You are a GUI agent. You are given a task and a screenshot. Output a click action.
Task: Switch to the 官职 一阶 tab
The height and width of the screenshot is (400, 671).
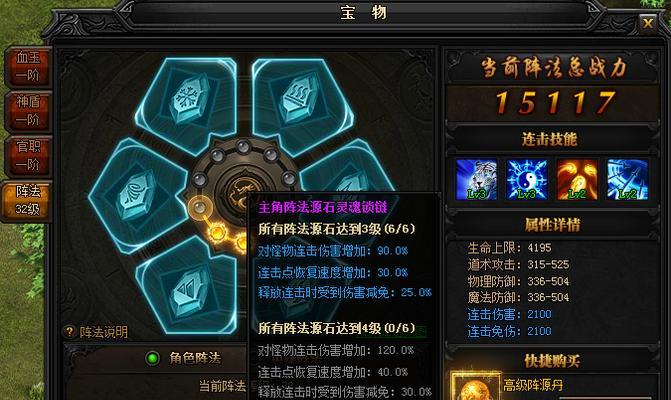click(x=27, y=155)
